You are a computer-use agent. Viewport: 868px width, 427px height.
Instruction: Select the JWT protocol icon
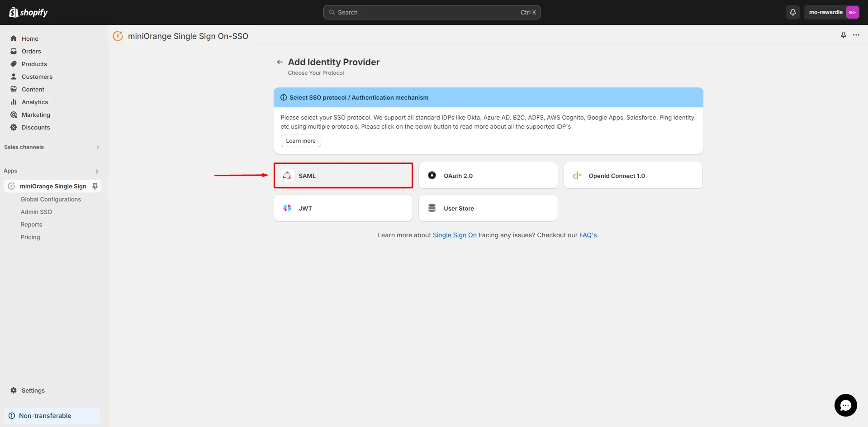click(287, 208)
